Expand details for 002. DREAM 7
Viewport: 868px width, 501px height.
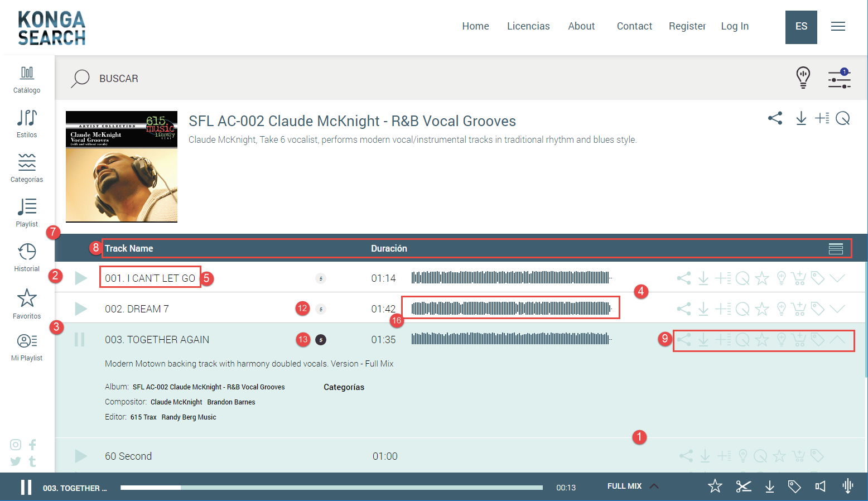point(837,309)
